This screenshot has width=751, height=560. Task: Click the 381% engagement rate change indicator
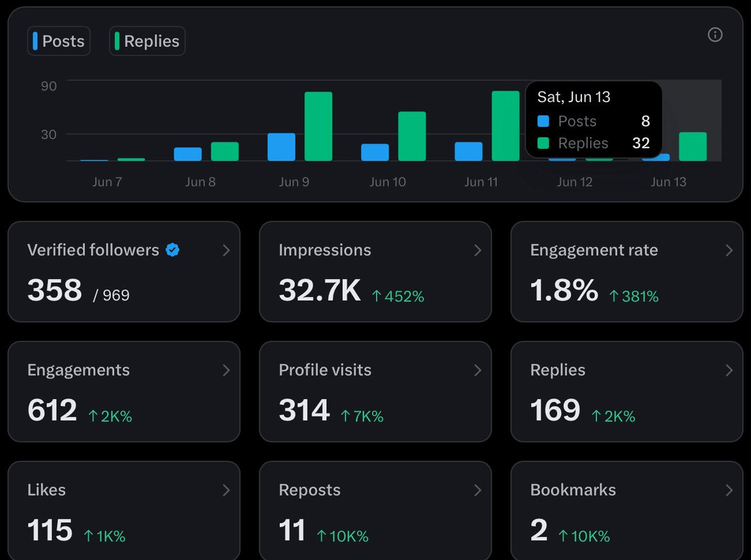(634, 297)
